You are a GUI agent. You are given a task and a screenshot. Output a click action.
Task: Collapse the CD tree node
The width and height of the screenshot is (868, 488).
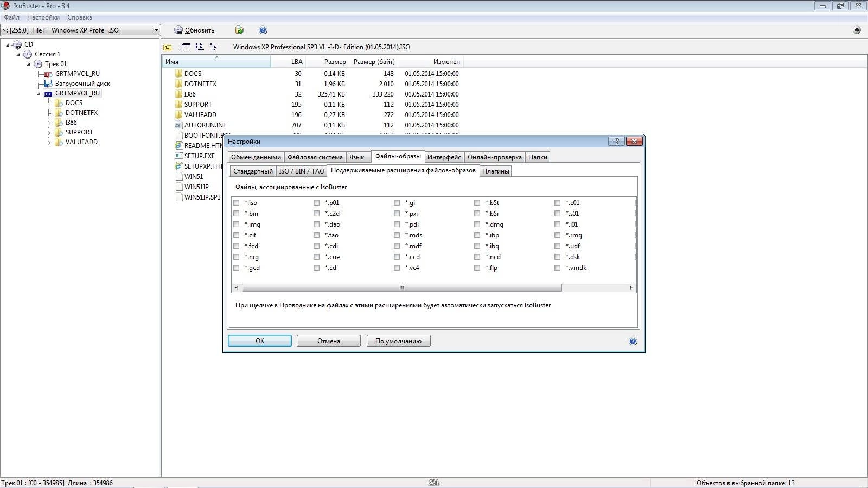(8, 44)
